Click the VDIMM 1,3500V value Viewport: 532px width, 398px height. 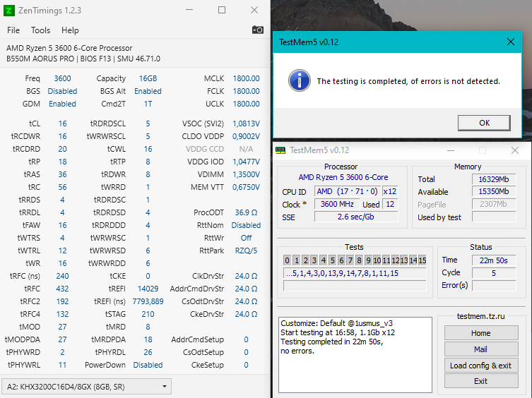click(246, 174)
